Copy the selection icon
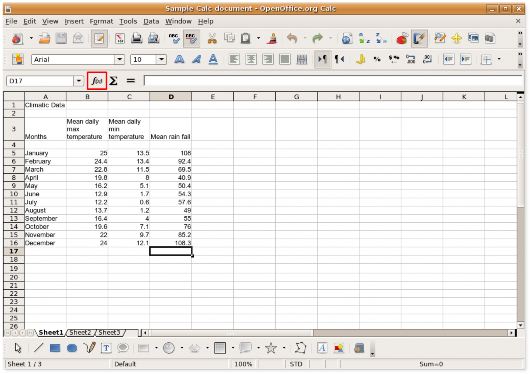530x374 pixels. point(230,38)
